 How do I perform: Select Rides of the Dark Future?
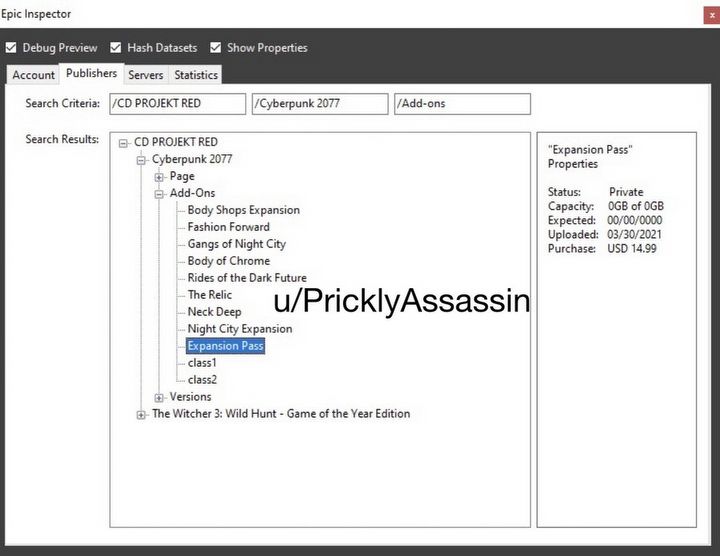click(247, 278)
